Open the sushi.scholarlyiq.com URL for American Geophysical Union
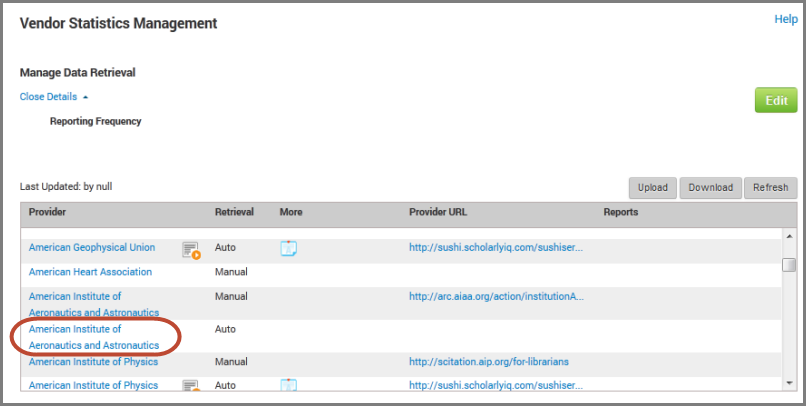 (496, 247)
